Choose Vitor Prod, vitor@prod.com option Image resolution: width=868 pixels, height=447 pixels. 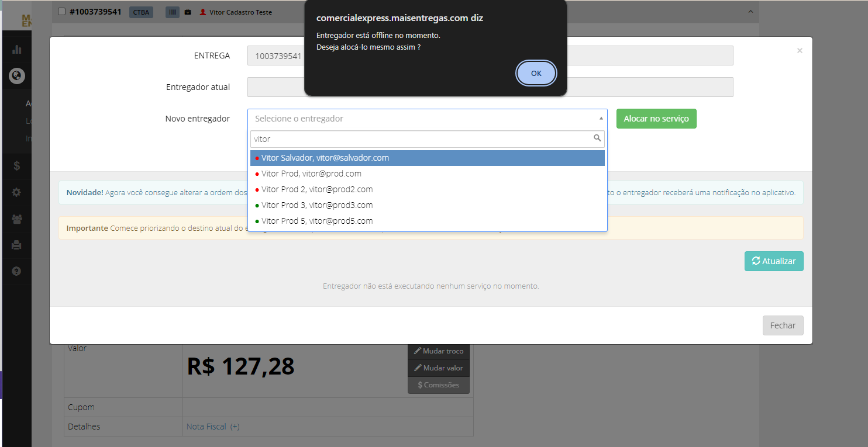(x=428, y=174)
